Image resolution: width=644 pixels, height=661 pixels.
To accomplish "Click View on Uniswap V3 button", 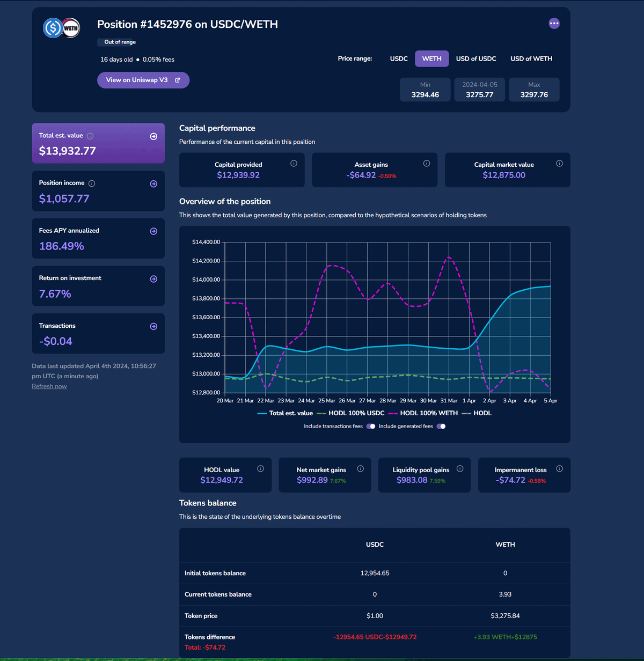I will [x=143, y=80].
